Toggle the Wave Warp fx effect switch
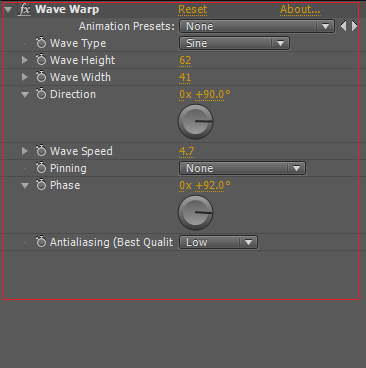 point(25,10)
